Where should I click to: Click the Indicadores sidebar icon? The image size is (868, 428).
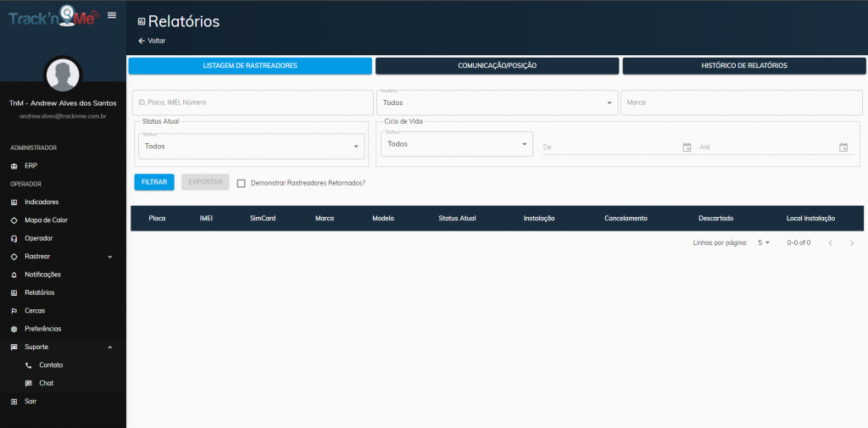click(14, 202)
